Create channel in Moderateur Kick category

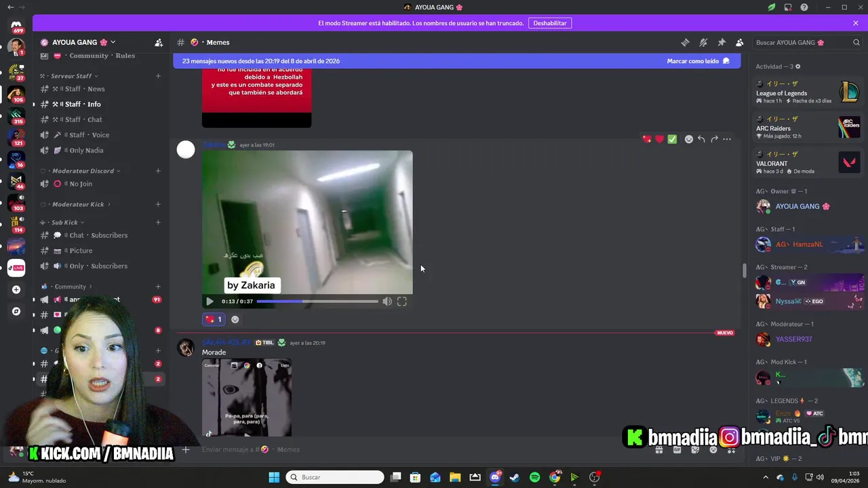coord(158,204)
